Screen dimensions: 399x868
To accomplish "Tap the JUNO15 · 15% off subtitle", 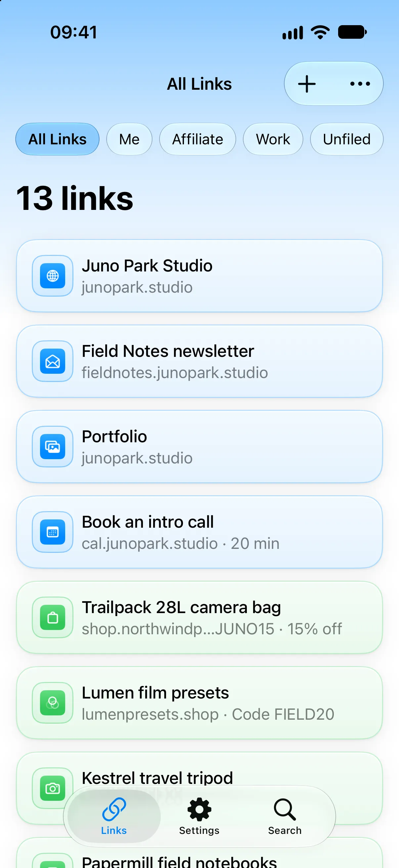I will pos(212,629).
